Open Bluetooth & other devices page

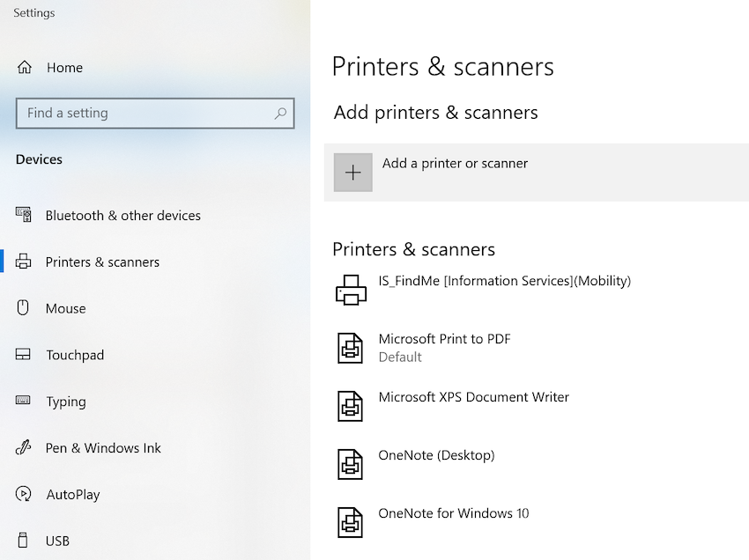click(x=123, y=216)
